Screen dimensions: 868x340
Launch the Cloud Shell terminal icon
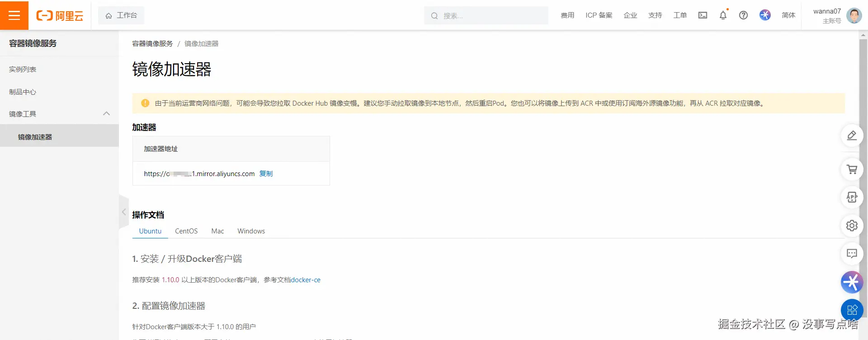point(703,15)
